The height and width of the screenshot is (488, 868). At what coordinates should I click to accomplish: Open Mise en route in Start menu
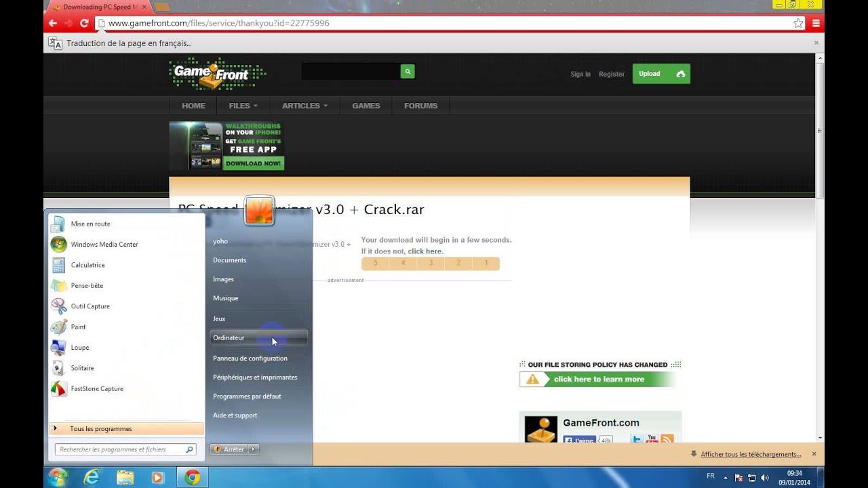(126, 224)
